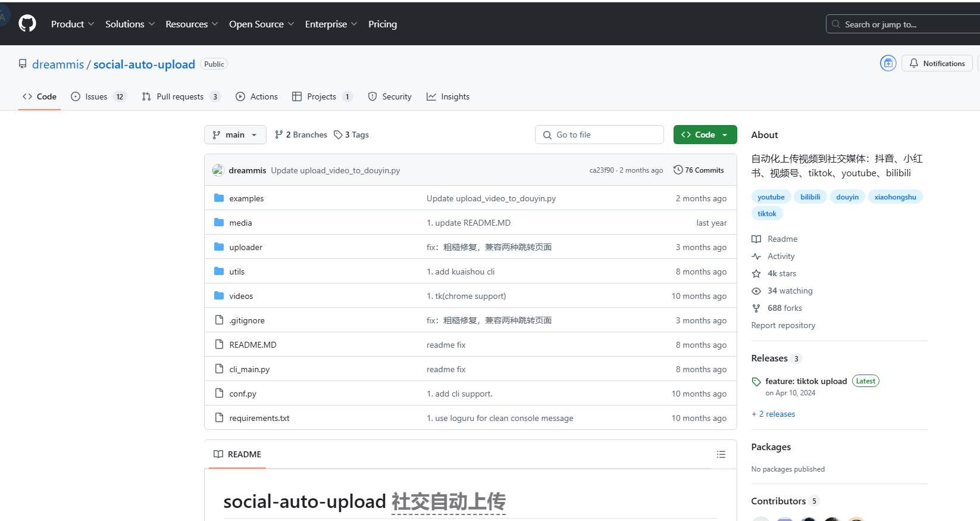Expand the Resources menu
The width and height of the screenshot is (980, 521).
[x=192, y=24]
